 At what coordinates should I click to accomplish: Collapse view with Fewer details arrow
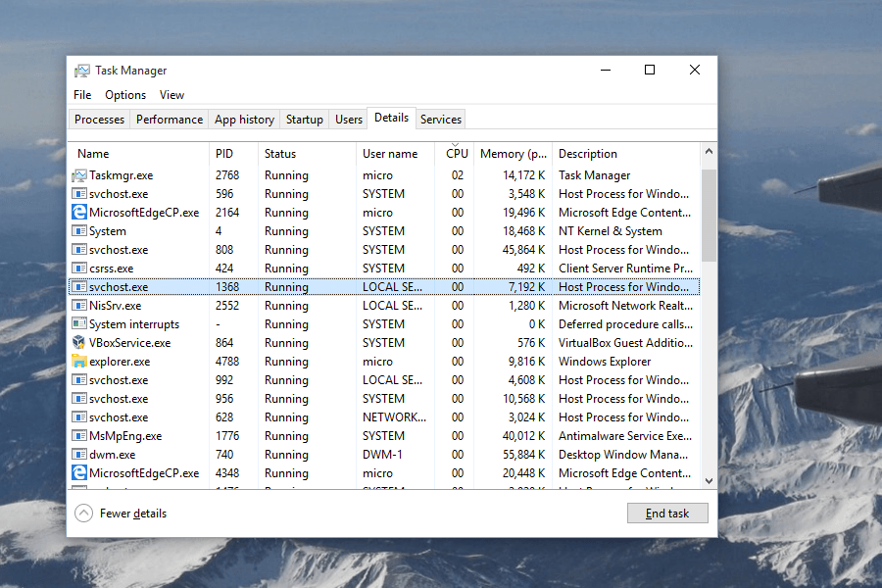coord(84,514)
